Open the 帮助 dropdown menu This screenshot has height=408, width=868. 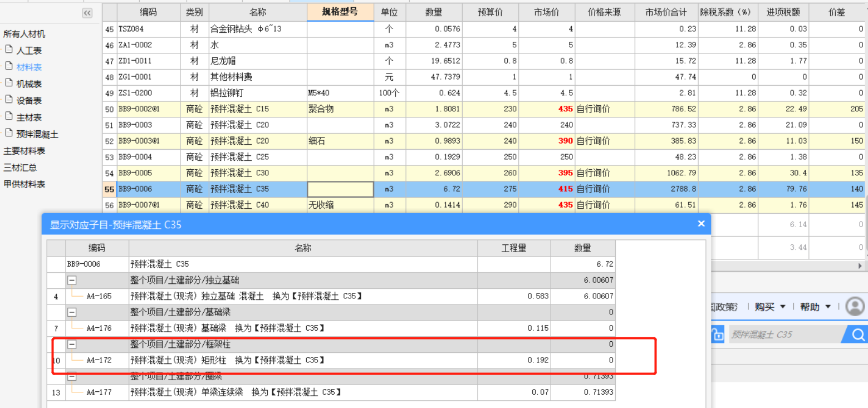816,307
